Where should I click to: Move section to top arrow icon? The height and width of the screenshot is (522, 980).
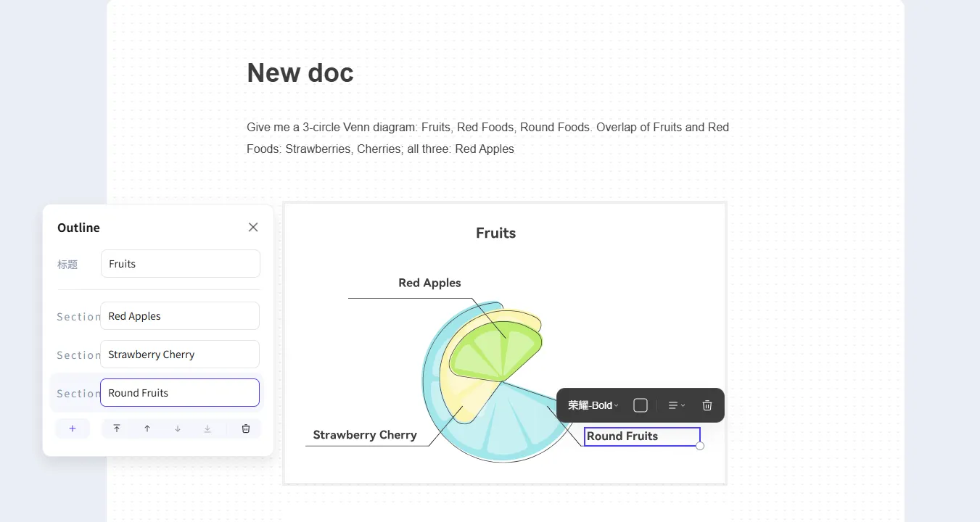(x=117, y=428)
